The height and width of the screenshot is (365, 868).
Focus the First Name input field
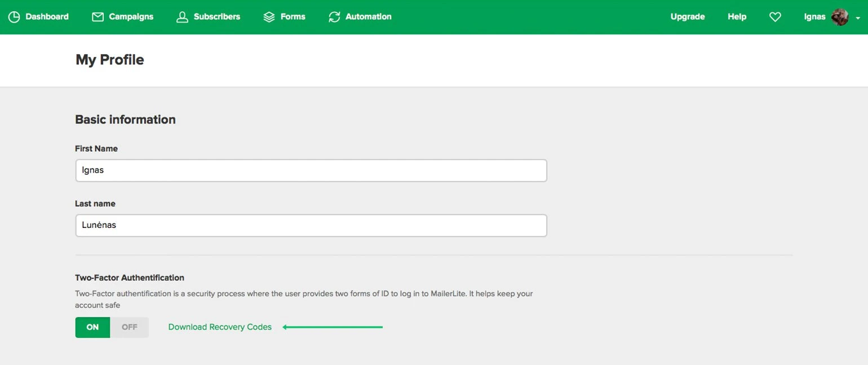point(311,170)
